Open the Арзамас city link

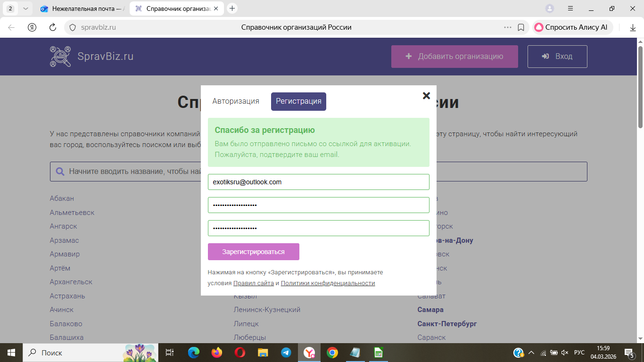[x=65, y=240]
